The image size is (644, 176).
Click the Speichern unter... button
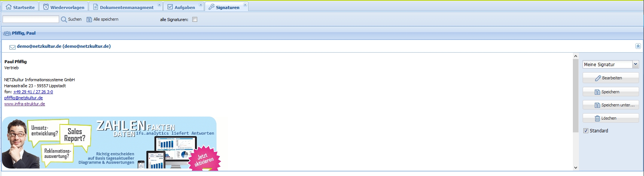611,105
